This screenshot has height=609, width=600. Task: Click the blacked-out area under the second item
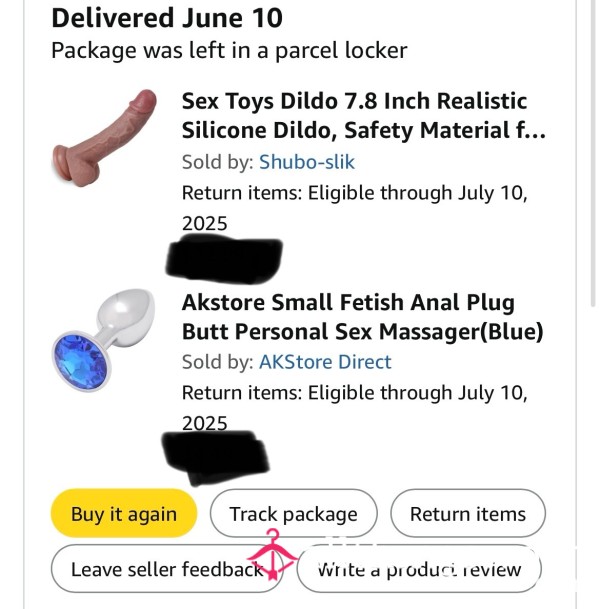pyautogui.click(x=215, y=458)
